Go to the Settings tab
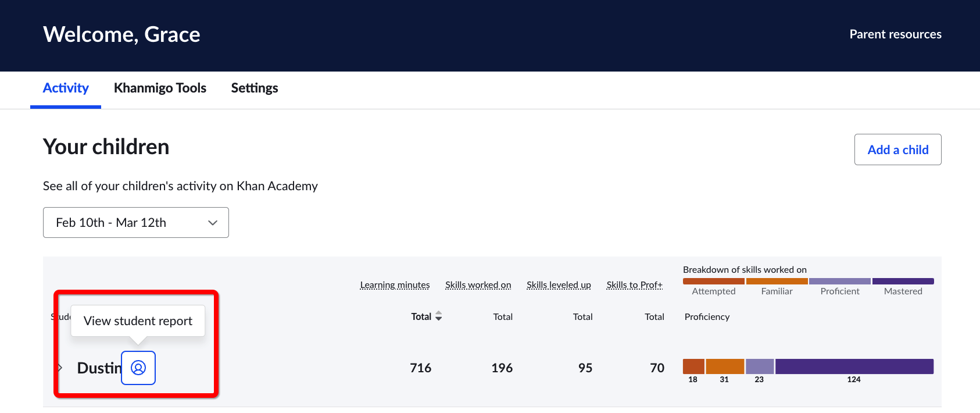The image size is (980, 413). pos(255,88)
